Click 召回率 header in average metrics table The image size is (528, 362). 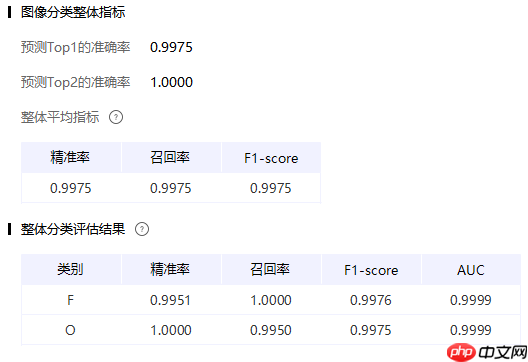(x=171, y=157)
